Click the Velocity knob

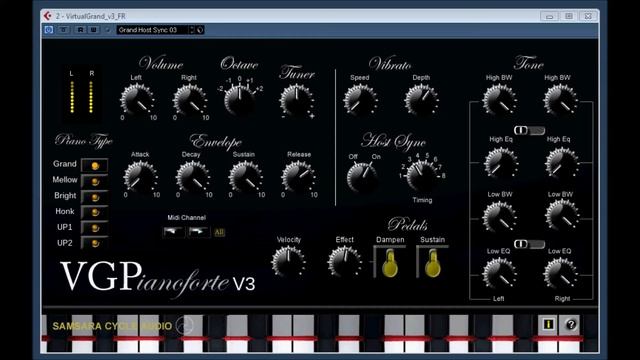[x=288, y=262]
